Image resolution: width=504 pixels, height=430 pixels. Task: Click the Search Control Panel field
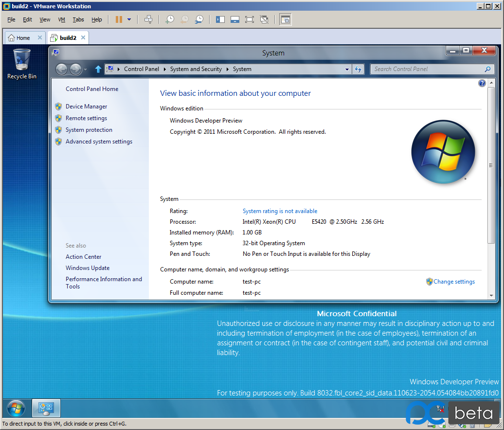tap(428, 69)
